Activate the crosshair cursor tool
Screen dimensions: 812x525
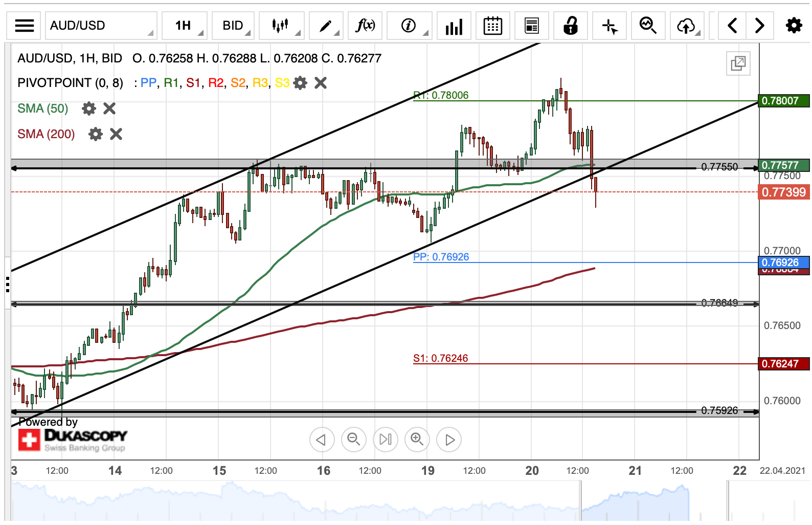coord(610,25)
